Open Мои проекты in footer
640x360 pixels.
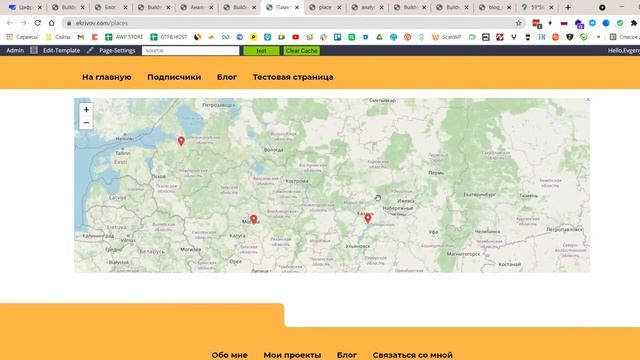tap(292, 355)
